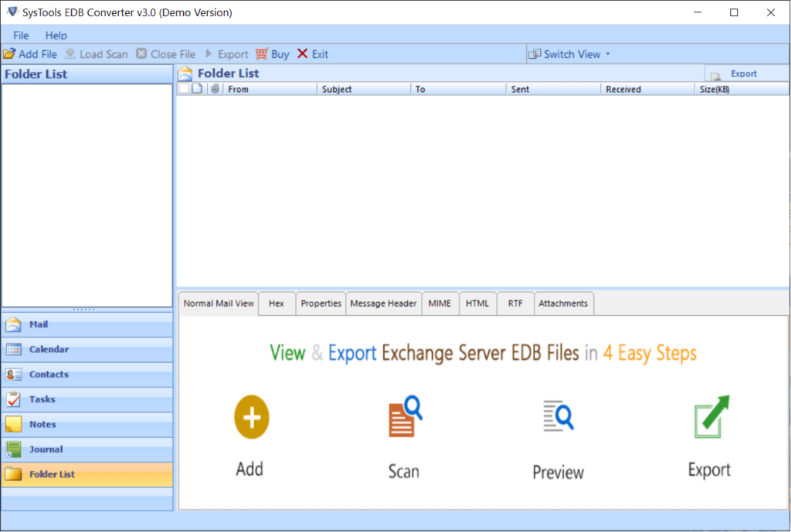This screenshot has height=532, width=791.
Task: Toggle the select-all checkbox in list header
Action: click(x=184, y=89)
